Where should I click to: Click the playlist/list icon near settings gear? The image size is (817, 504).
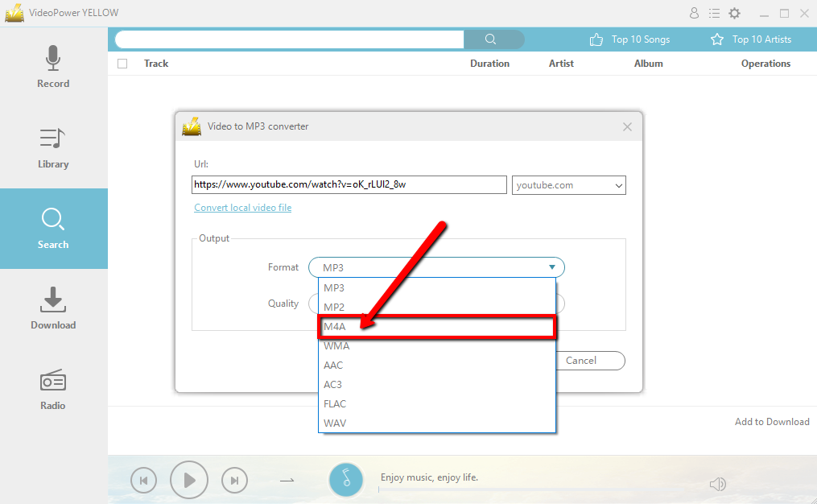pos(714,13)
